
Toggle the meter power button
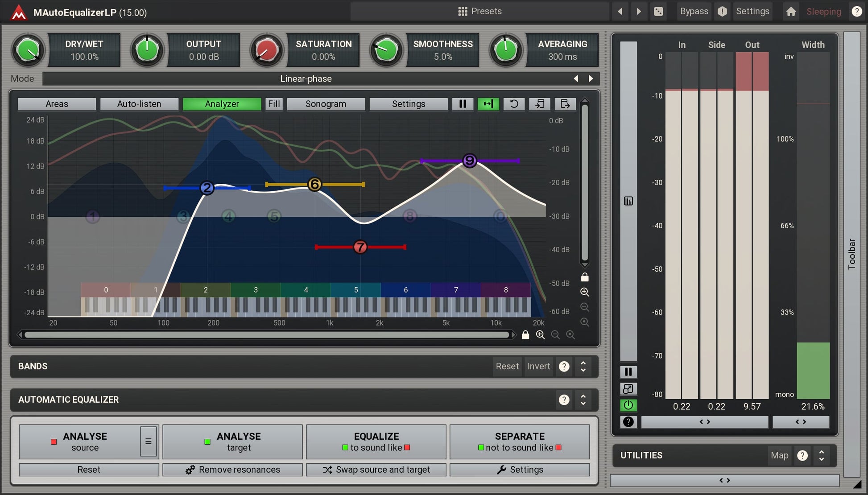628,405
